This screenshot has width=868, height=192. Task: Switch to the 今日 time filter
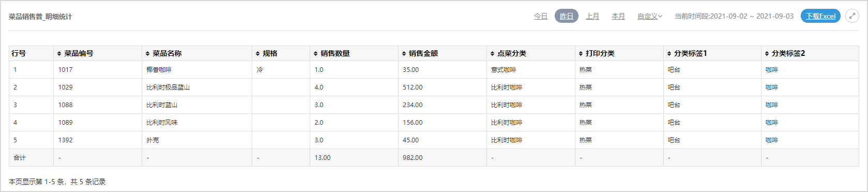pyautogui.click(x=541, y=17)
